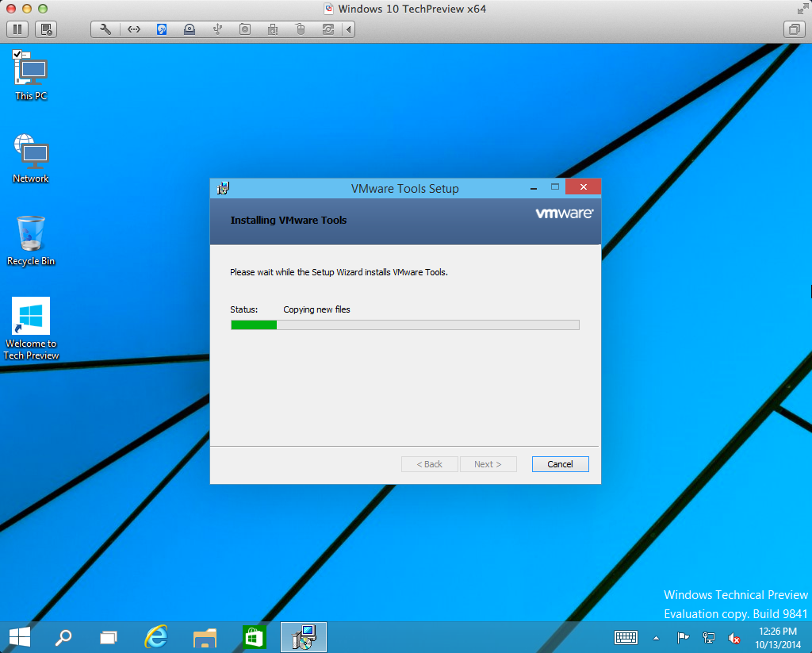Collapse the device toolbar arrow
This screenshot has width=812, height=653.
(x=349, y=29)
